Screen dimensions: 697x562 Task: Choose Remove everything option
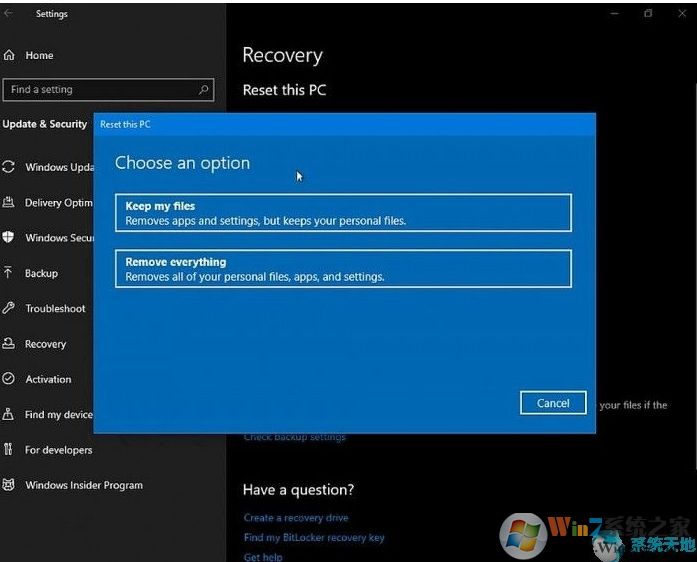[343, 269]
